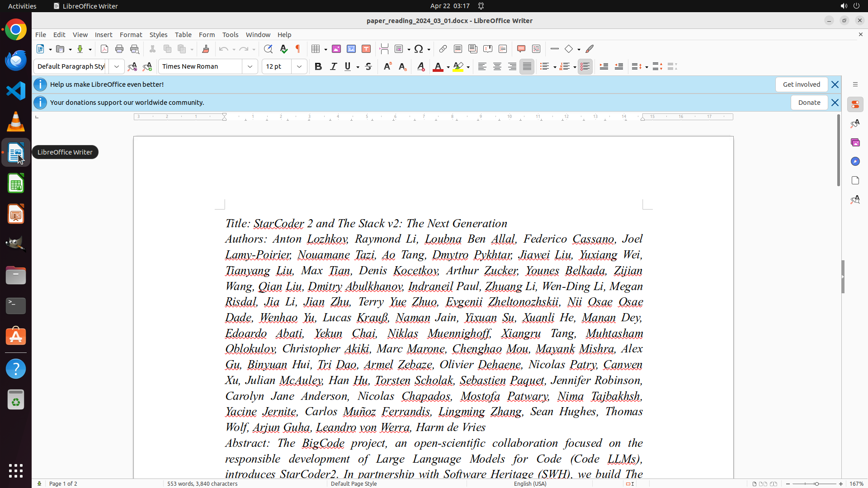
Task: Click the Get involved button
Action: [801, 84]
